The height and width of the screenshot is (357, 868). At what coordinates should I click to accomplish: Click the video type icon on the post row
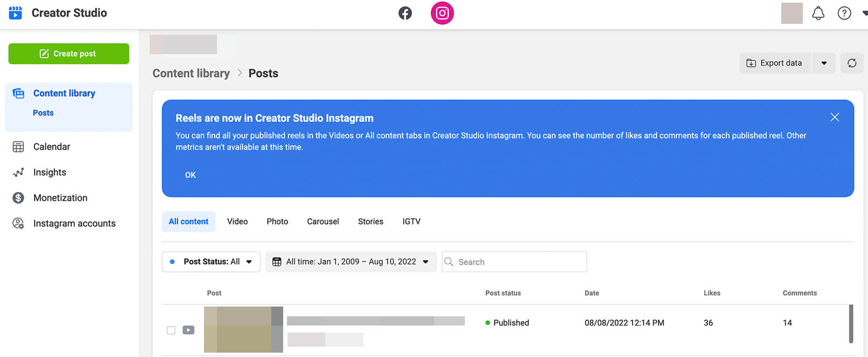(188, 330)
